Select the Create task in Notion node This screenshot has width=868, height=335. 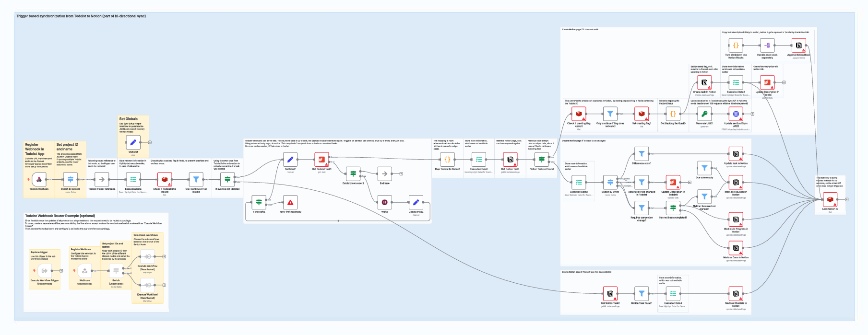click(x=704, y=82)
